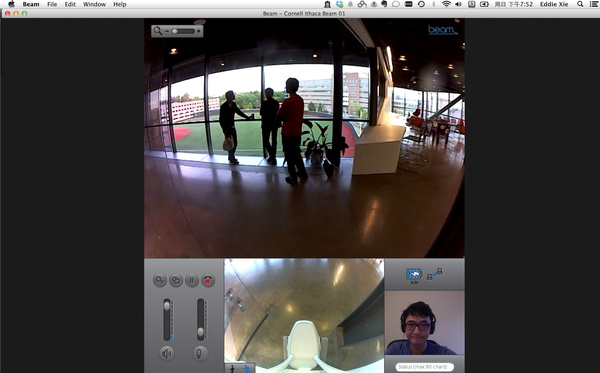Click the video zoom slider
Screen dimensions: 600x373
coord(183,31)
